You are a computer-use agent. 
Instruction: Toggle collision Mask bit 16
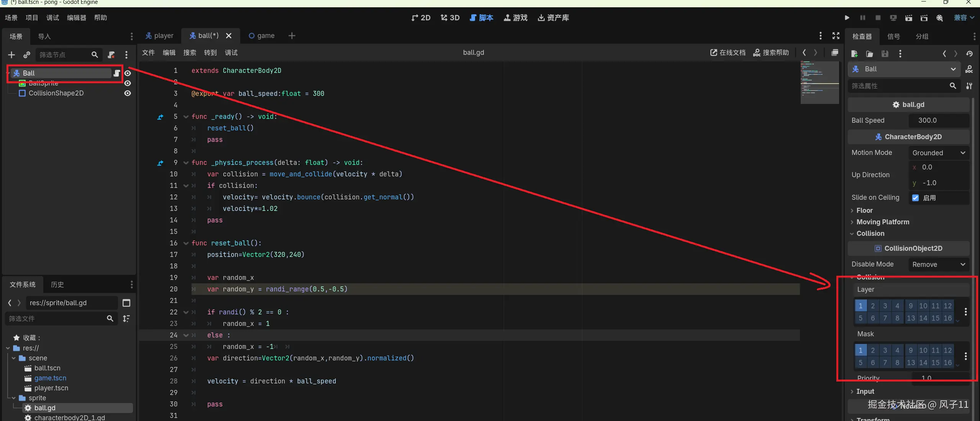(x=948, y=362)
